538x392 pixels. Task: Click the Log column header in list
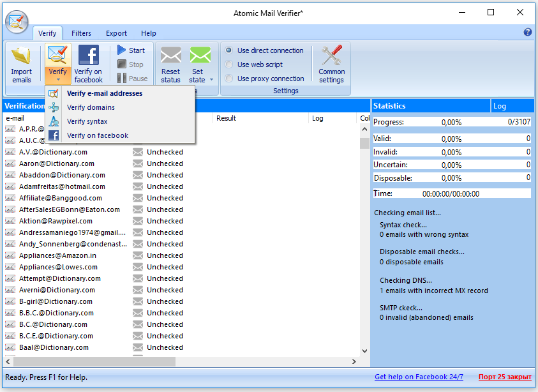click(x=332, y=118)
